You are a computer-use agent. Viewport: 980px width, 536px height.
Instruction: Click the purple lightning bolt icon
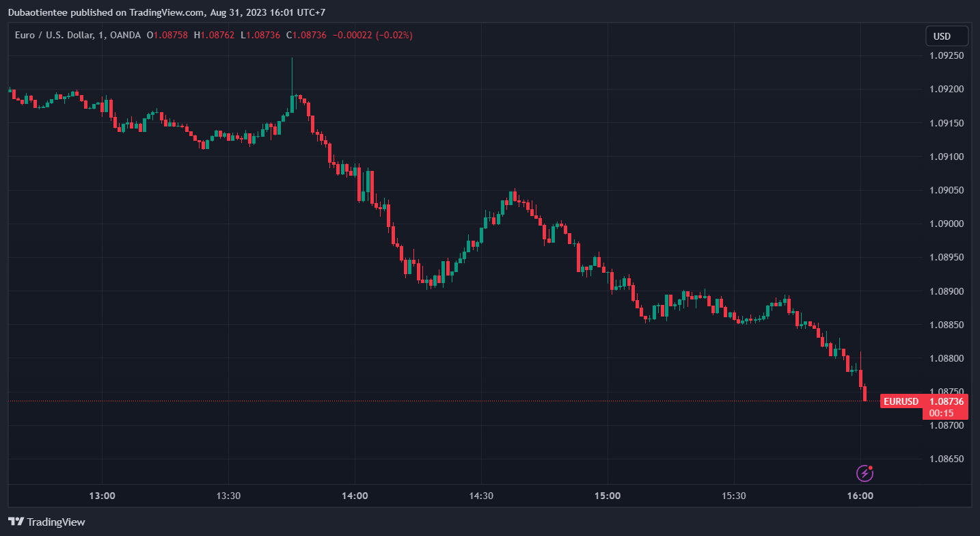[x=865, y=472]
